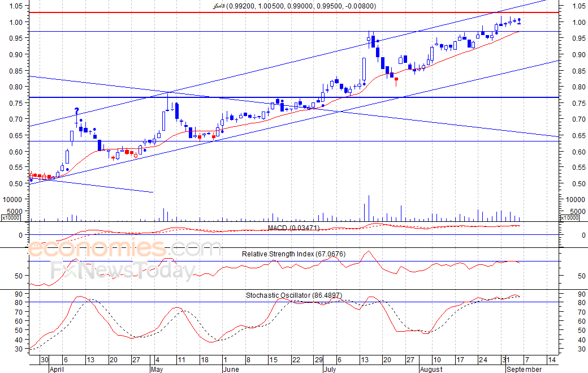Click the blue question mark annotation
Image resolution: width=588 pixels, height=373 pixels.
click(x=76, y=111)
